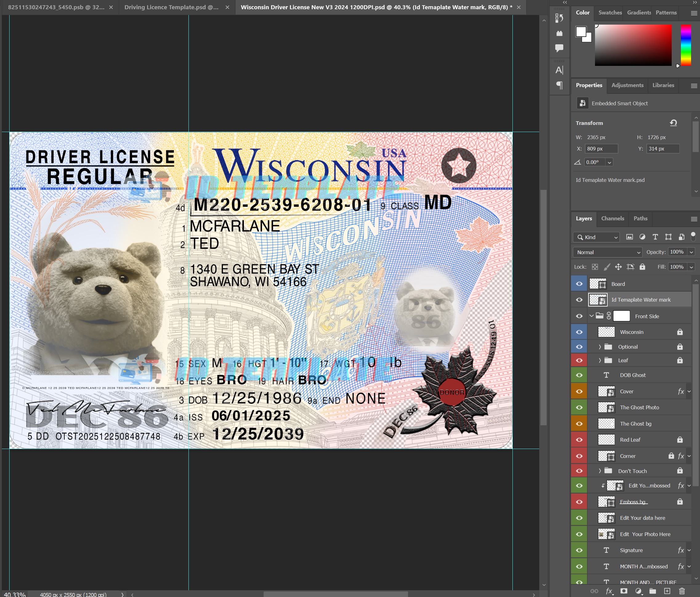The image size is (700, 597).
Task: Create new adjustment layer icon
Action: (638, 591)
